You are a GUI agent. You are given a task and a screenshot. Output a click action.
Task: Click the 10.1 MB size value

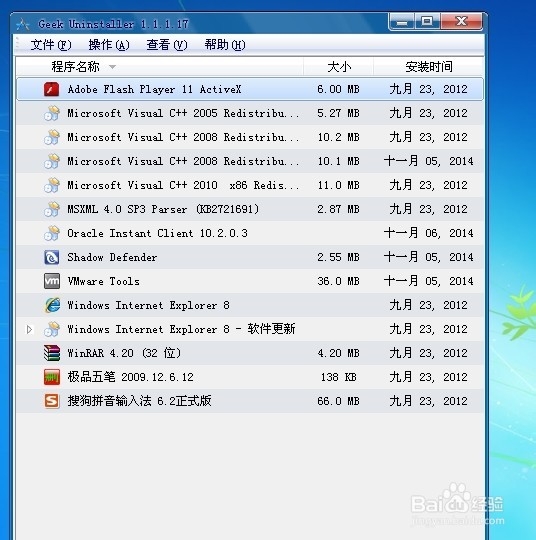click(x=338, y=161)
